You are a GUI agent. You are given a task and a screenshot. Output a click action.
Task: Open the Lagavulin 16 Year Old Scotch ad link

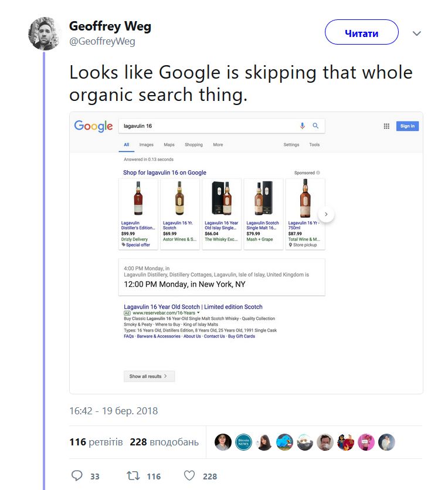point(194,306)
